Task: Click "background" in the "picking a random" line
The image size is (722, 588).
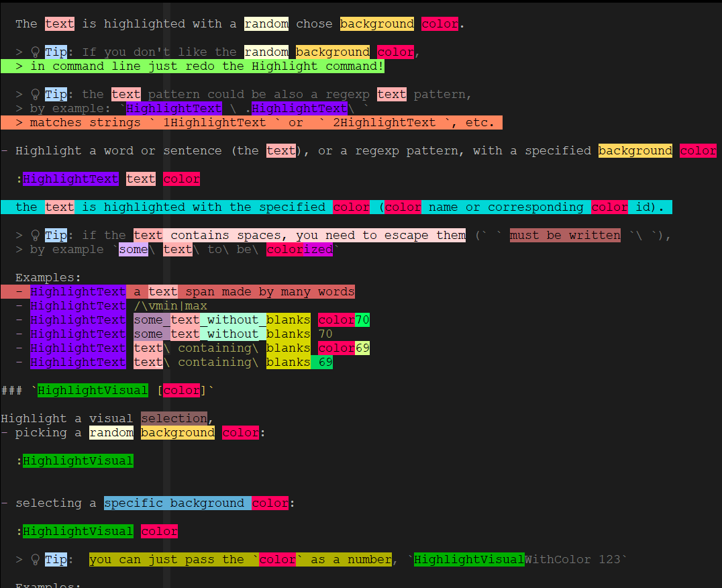Action: (x=178, y=433)
